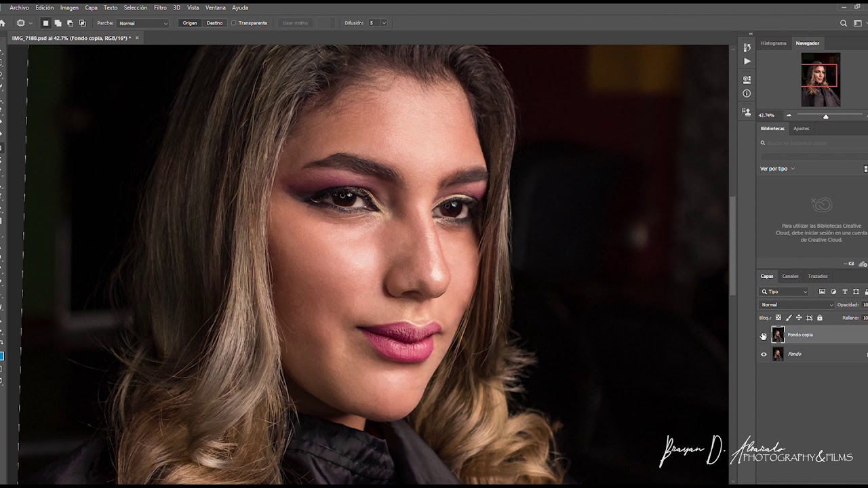Lock transparent pixels icon
The height and width of the screenshot is (488, 868).
point(778,318)
